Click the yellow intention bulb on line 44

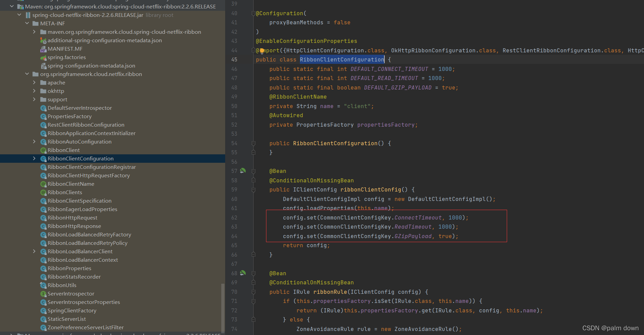(262, 51)
